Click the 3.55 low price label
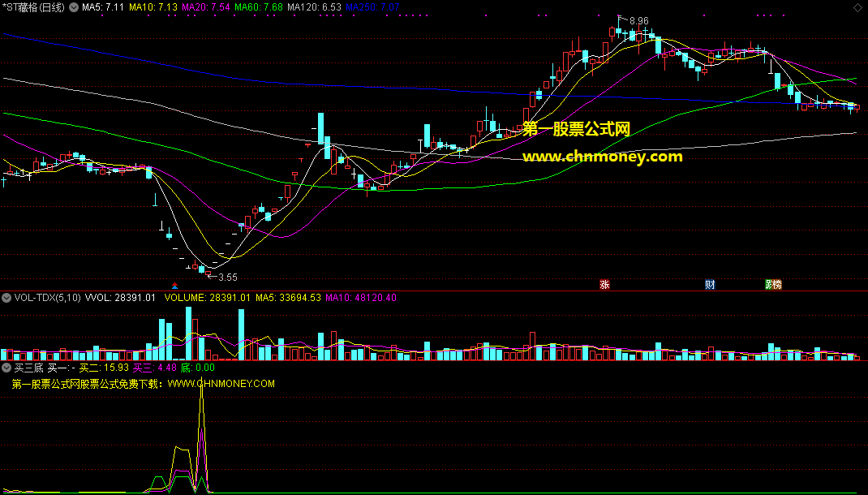868x495 pixels. [x=227, y=278]
